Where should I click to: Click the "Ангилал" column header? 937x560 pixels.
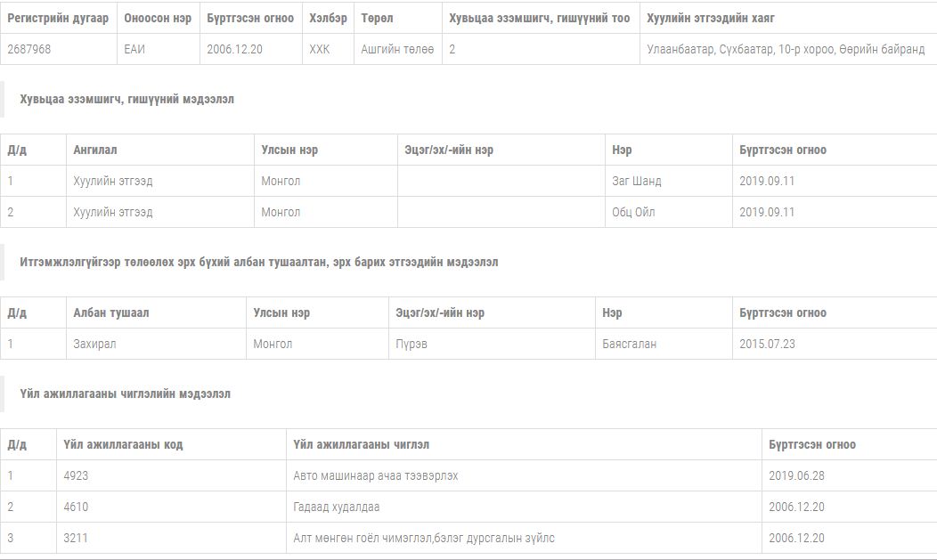pyautogui.click(x=95, y=150)
